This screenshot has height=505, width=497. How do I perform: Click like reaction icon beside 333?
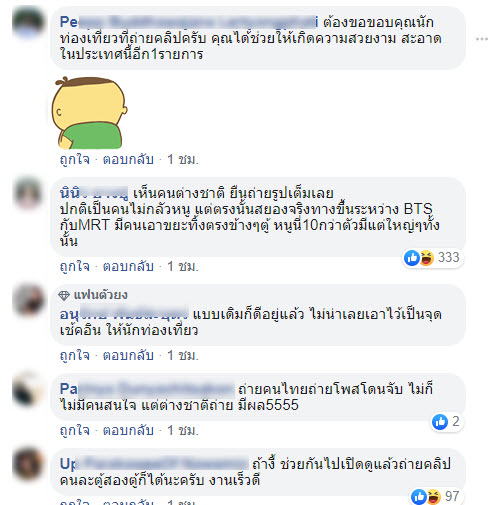tap(412, 258)
